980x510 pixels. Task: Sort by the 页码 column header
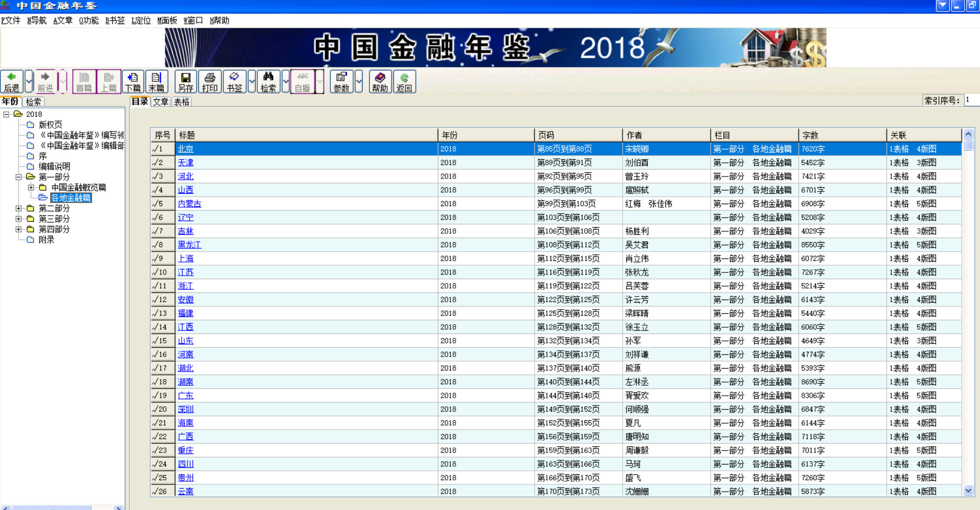(578, 135)
